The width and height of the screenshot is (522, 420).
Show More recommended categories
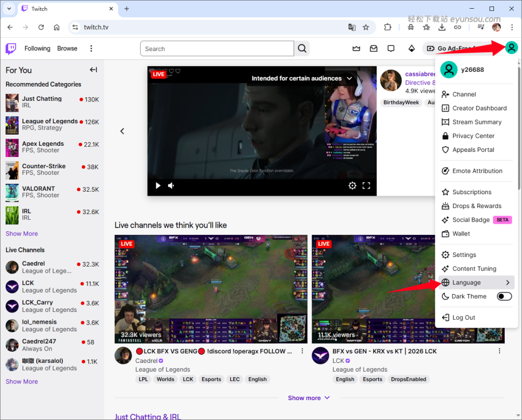click(x=21, y=233)
